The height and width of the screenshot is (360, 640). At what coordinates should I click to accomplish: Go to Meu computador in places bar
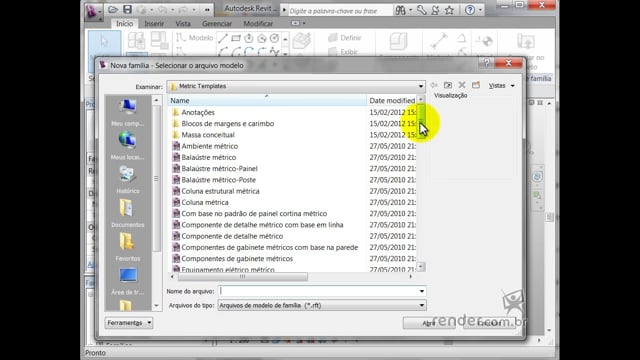pos(128,112)
